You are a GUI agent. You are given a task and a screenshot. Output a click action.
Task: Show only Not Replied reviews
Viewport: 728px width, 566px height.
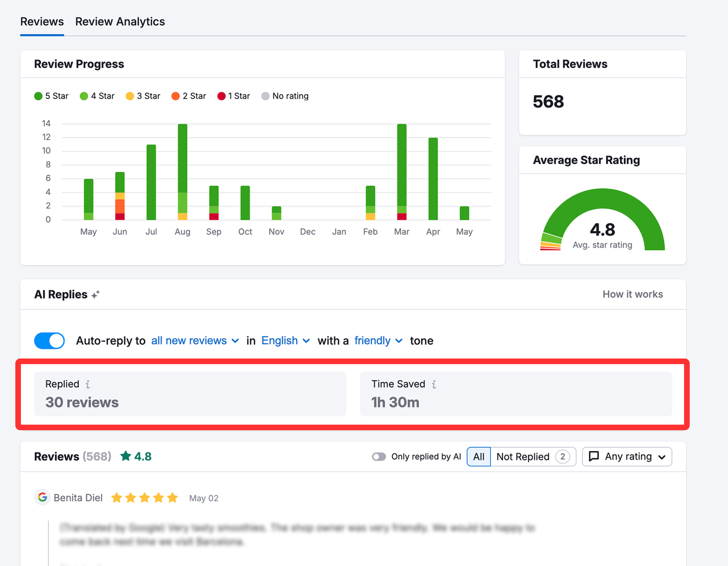tap(524, 456)
